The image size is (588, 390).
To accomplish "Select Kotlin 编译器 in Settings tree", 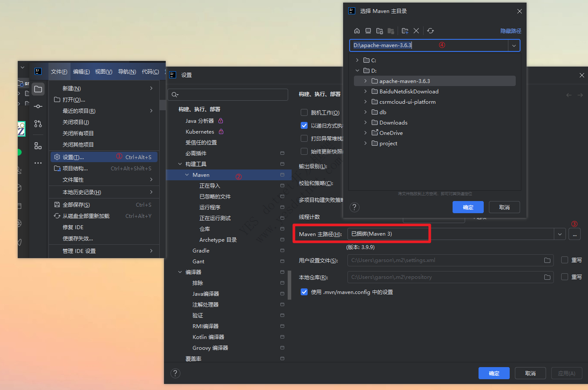I will [208, 337].
